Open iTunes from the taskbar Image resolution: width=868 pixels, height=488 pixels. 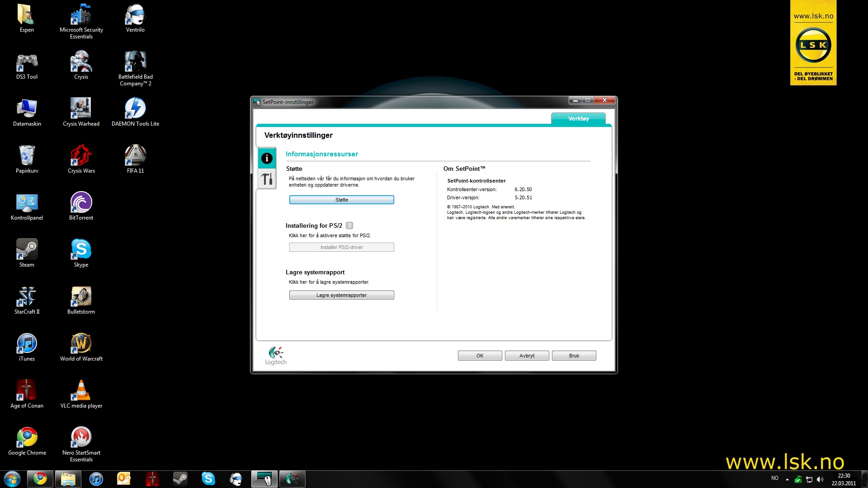click(96, 479)
